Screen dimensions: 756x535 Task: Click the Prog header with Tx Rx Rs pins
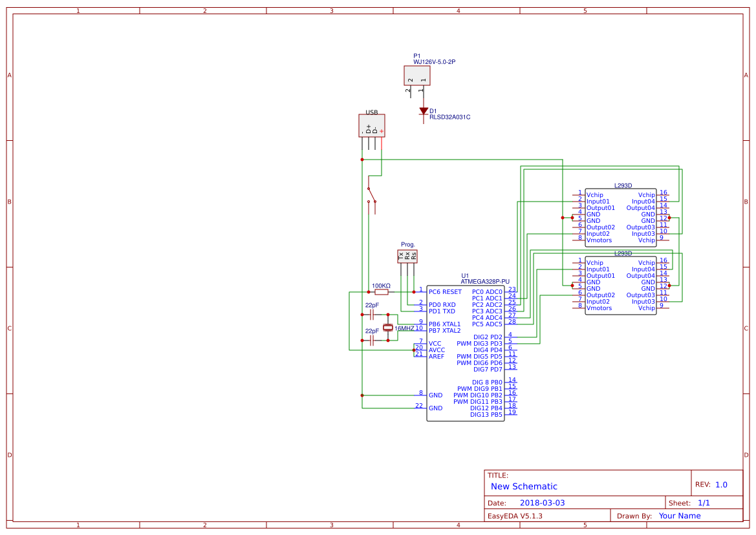point(407,257)
